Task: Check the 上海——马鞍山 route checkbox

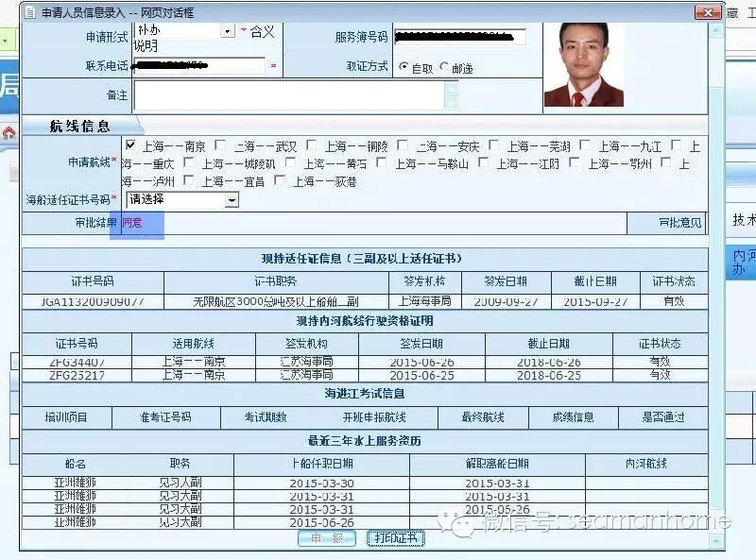Action: coord(382,162)
